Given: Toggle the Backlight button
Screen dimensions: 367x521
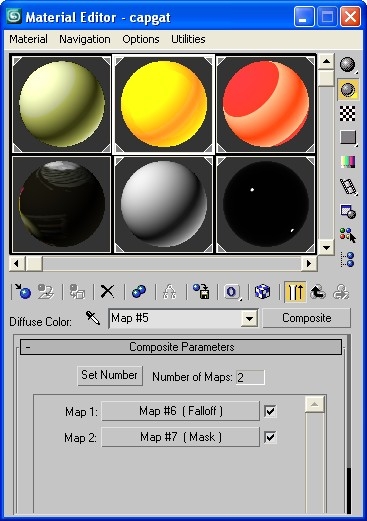Looking at the screenshot, I should [x=348, y=90].
